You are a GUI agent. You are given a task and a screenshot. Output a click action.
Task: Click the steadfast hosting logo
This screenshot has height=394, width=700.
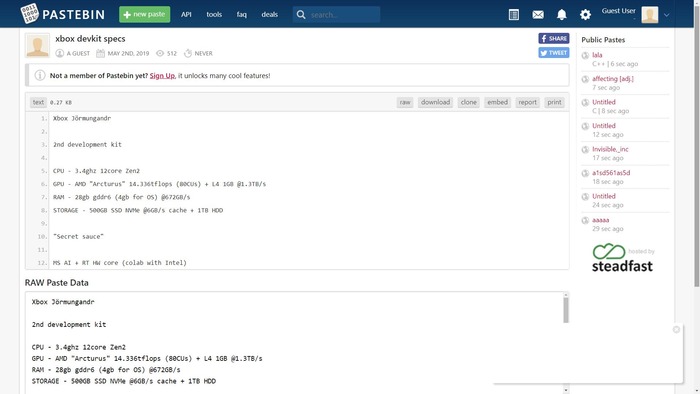point(623,258)
